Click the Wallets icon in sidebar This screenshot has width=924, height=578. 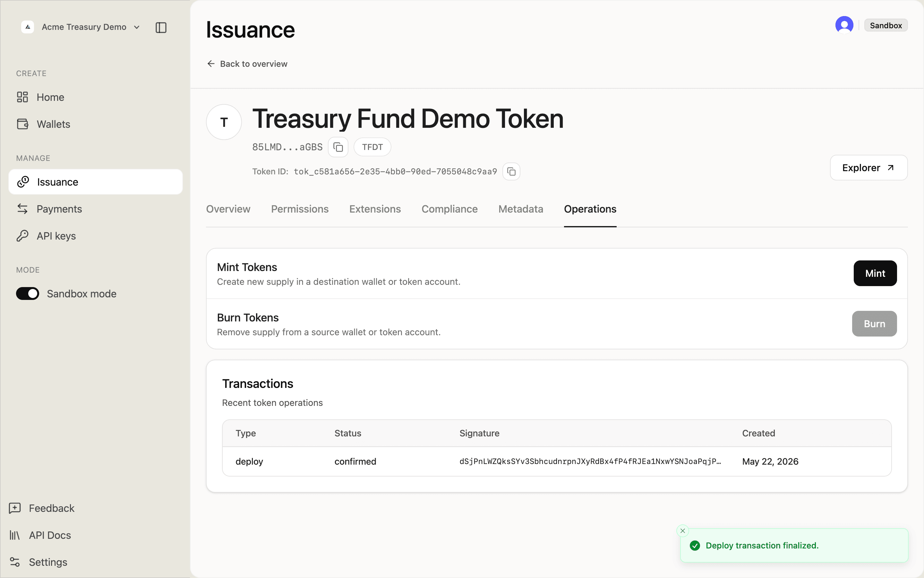[x=22, y=124]
